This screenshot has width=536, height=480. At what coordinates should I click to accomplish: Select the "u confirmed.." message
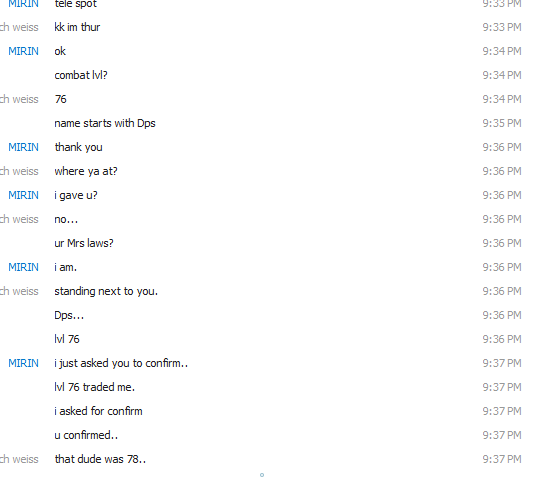[x=86, y=435]
